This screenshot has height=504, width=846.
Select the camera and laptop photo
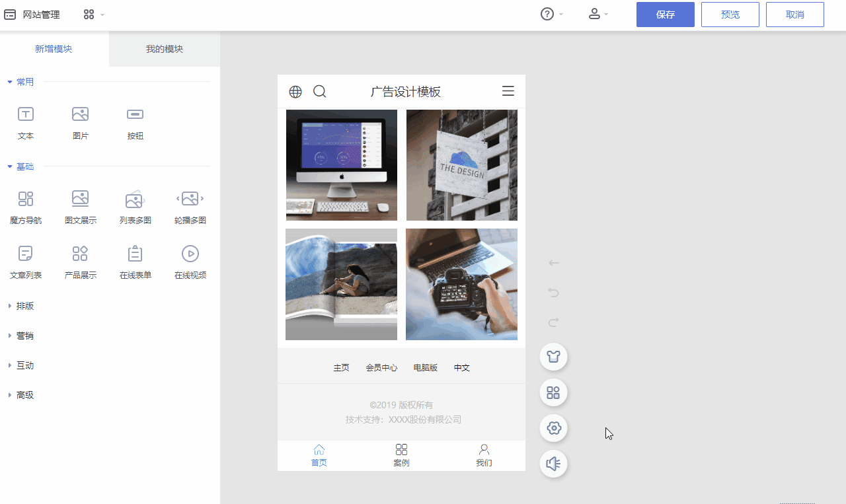(x=462, y=285)
